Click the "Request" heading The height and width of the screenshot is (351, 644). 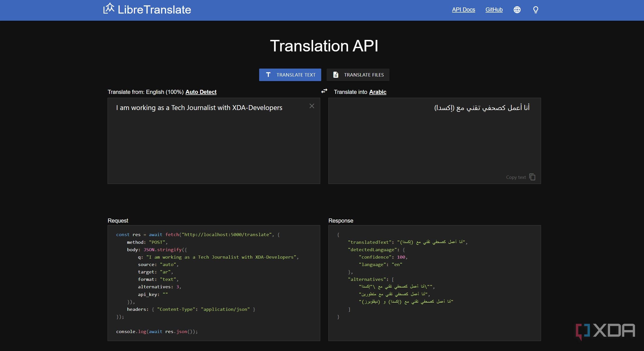[x=118, y=221]
